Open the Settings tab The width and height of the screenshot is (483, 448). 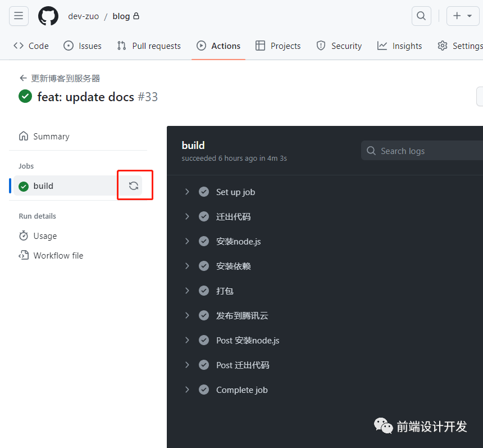pos(460,46)
